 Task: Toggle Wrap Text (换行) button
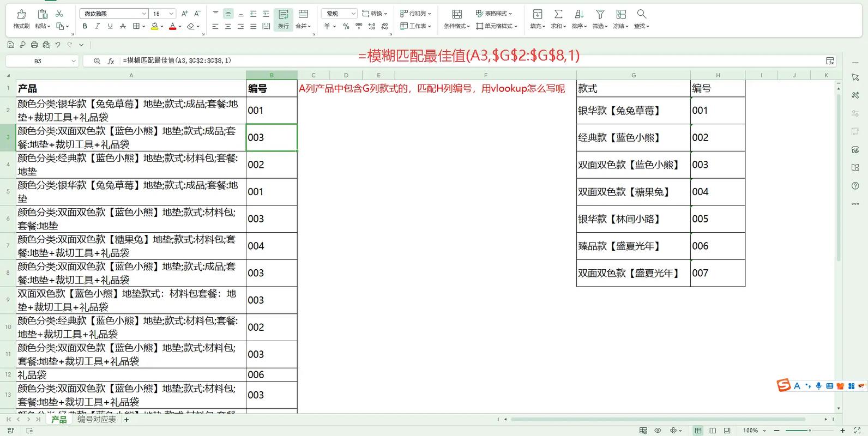point(284,19)
